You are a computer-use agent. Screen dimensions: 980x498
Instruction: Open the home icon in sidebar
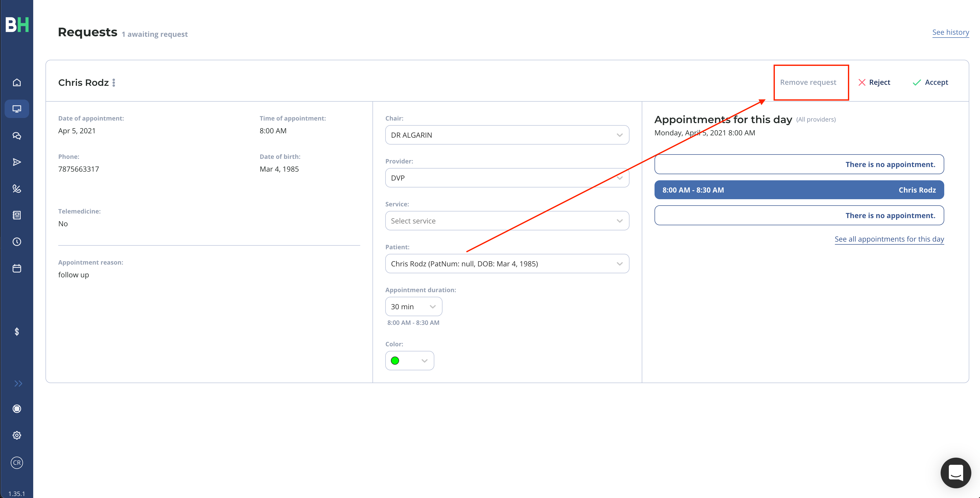[17, 82]
